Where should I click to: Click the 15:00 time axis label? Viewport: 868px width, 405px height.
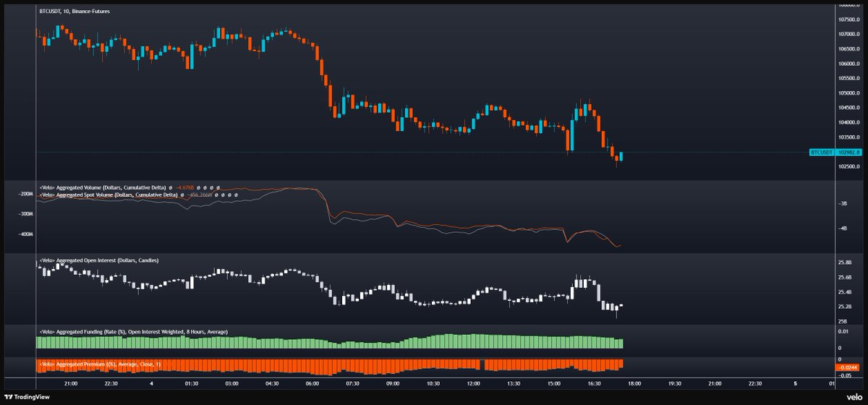click(554, 383)
